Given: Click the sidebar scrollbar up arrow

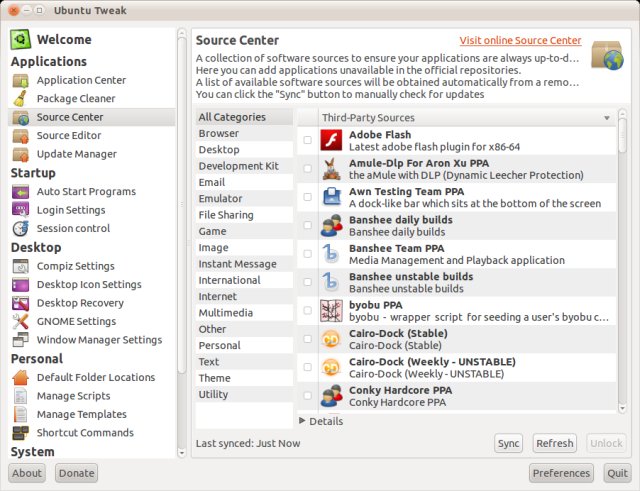Looking at the screenshot, I should click(x=182, y=33).
